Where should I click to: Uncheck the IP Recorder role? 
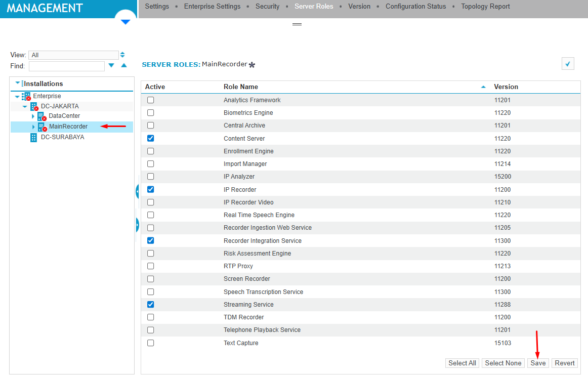[151, 189]
